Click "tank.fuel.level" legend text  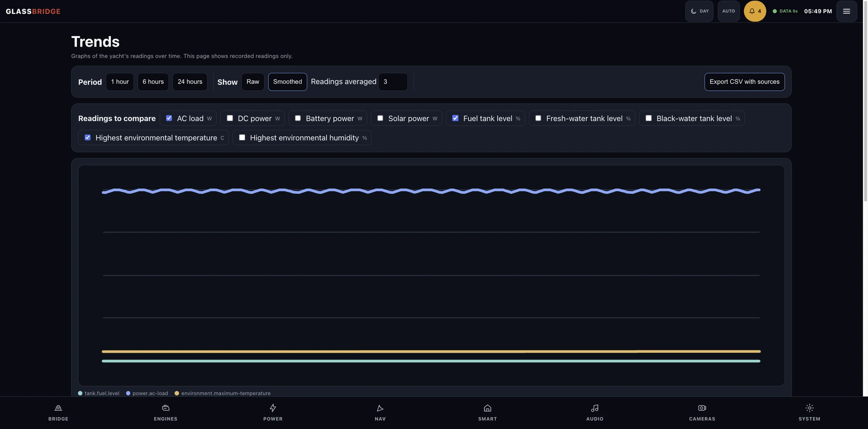click(x=102, y=393)
